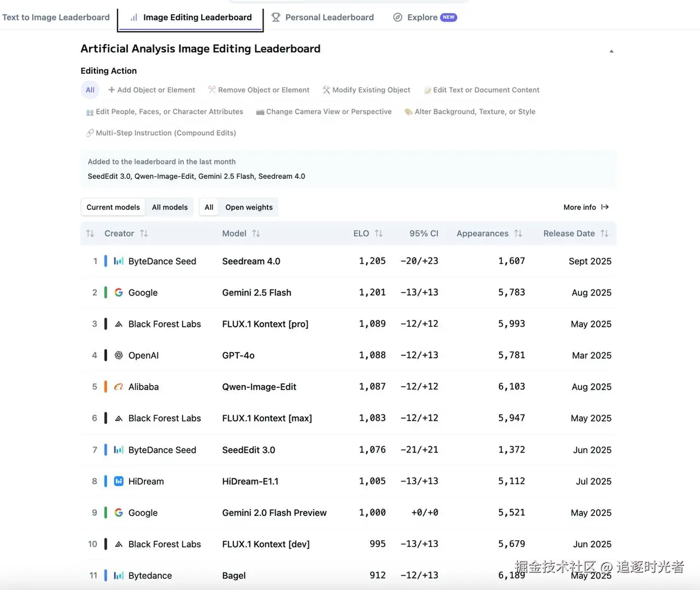The width and height of the screenshot is (700, 590).
Task: Click the OpenAI logo in row 4
Action: 119,355
